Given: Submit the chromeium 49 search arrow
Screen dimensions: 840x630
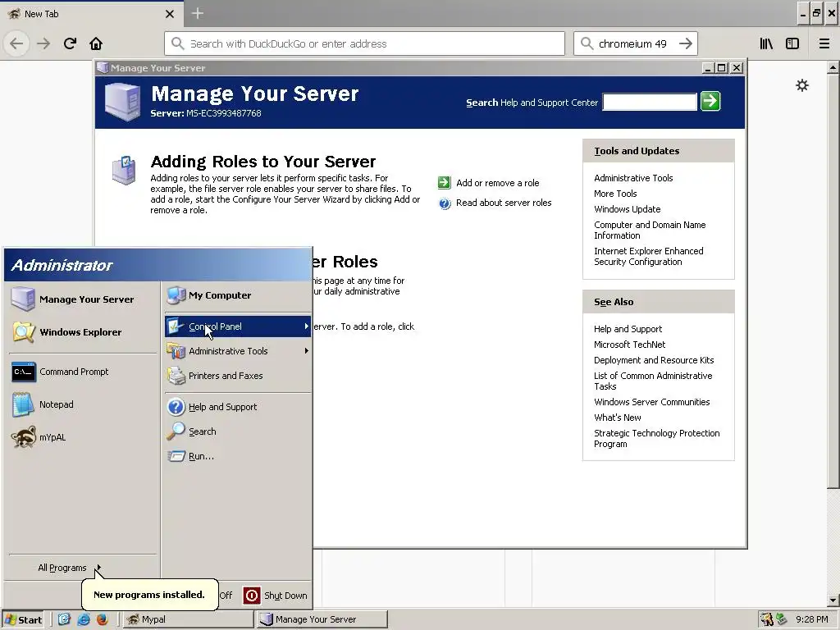Looking at the screenshot, I should click(686, 43).
